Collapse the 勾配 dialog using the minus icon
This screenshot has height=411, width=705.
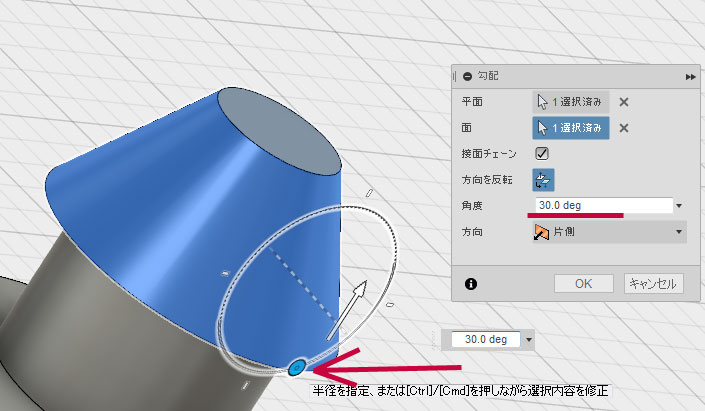(467, 77)
